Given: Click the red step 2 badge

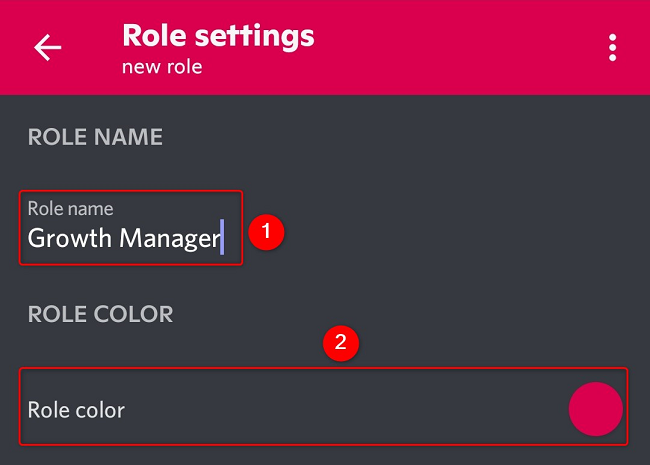Looking at the screenshot, I should click(x=341, y=343).
